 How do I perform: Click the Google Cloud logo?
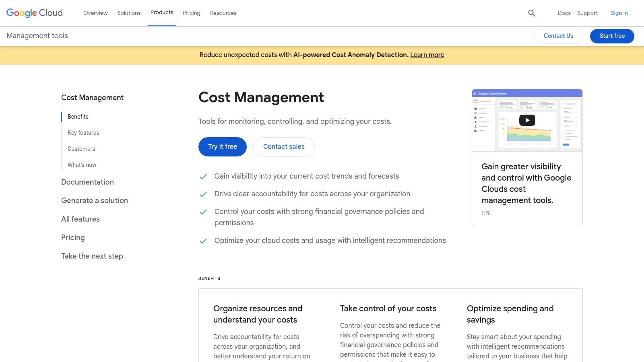pyautogui.click(x=34, y=12)
